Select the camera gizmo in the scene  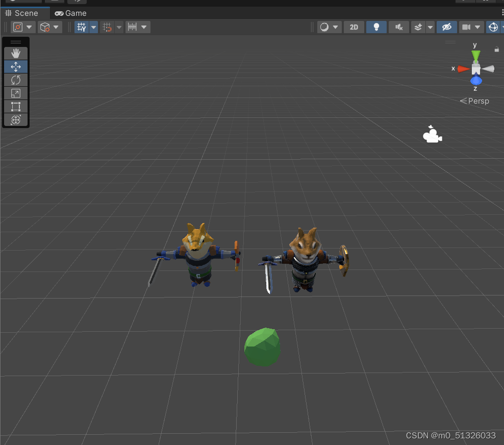[432, 134]
